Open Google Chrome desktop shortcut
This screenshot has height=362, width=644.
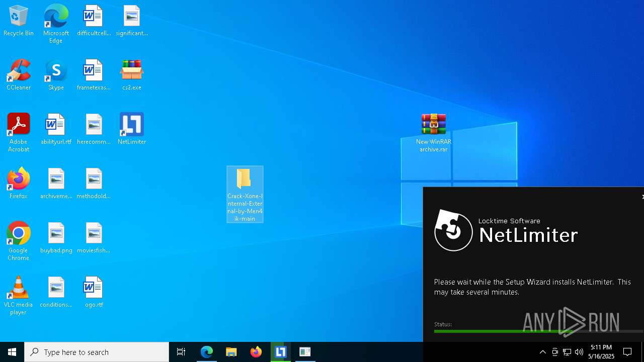point(19,241)
